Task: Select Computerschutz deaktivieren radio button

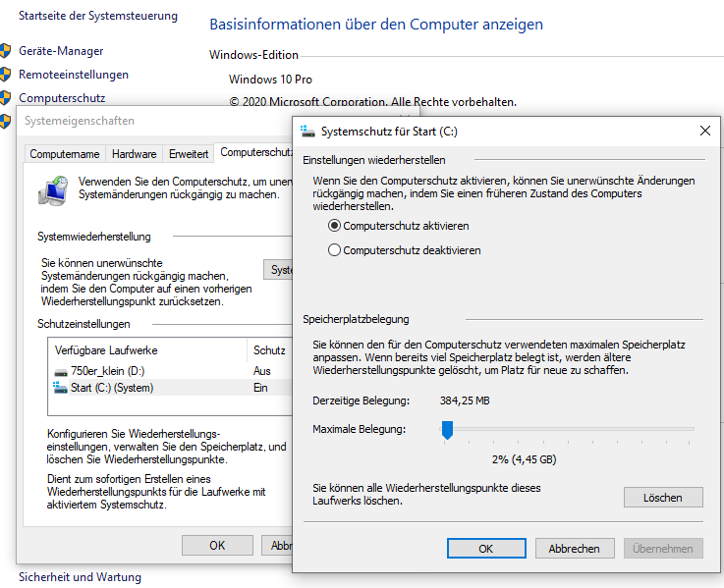Action: pos(334,250)
